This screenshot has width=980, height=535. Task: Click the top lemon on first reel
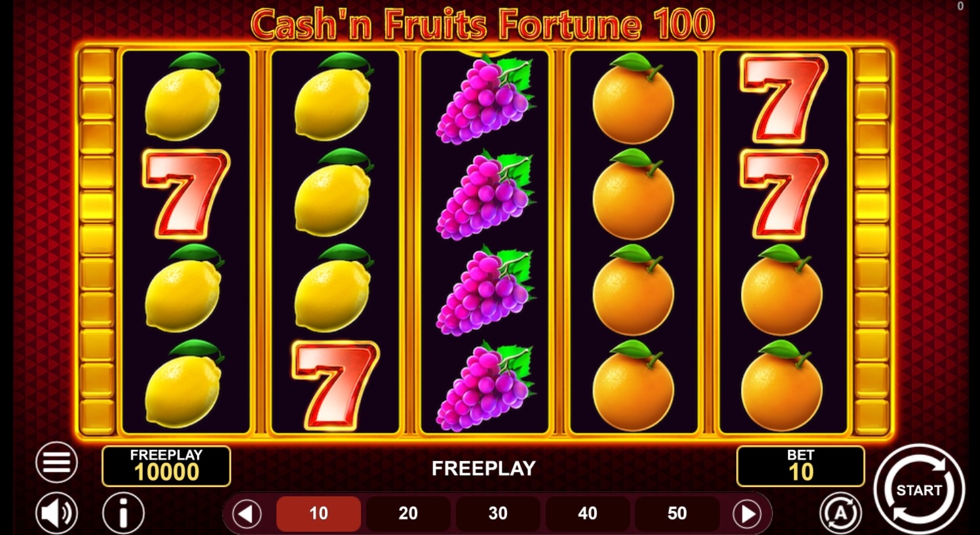point(183,97)
